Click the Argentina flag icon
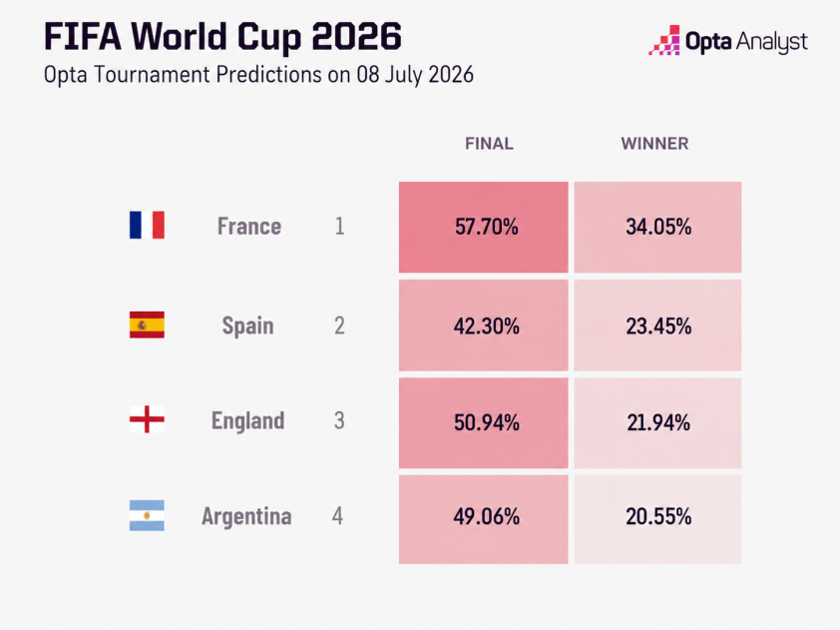 tap(147, 515)
